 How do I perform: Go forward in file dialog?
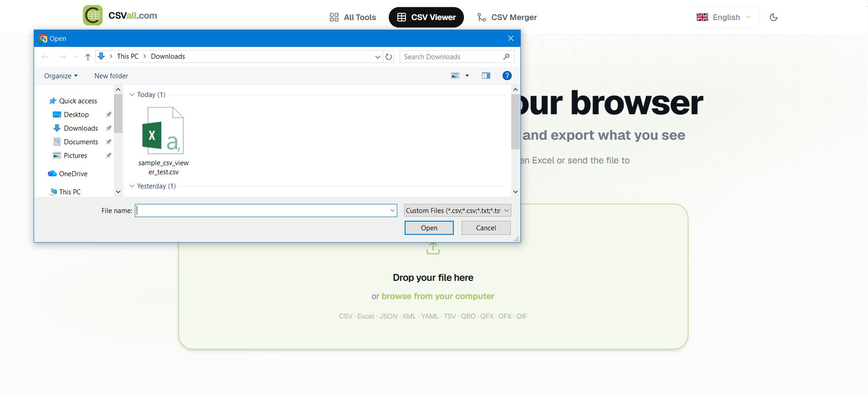[62, 57]
